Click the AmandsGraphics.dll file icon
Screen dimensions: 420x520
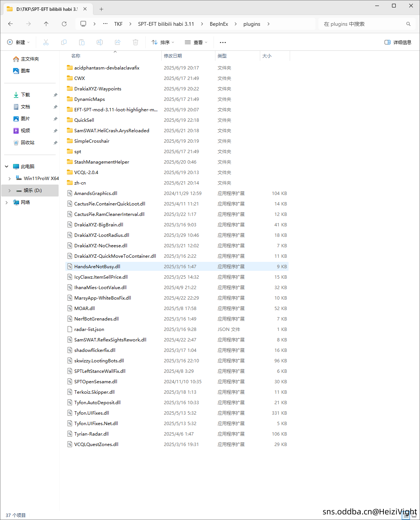70,193
